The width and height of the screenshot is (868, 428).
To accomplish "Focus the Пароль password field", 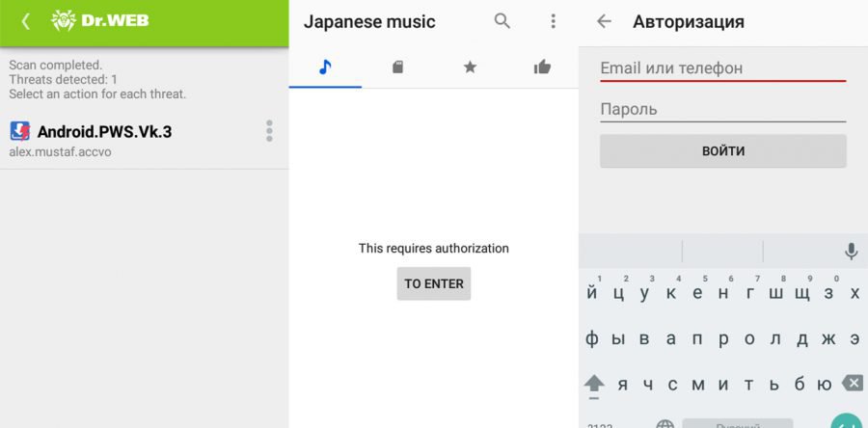I will (x=723, y=109).
